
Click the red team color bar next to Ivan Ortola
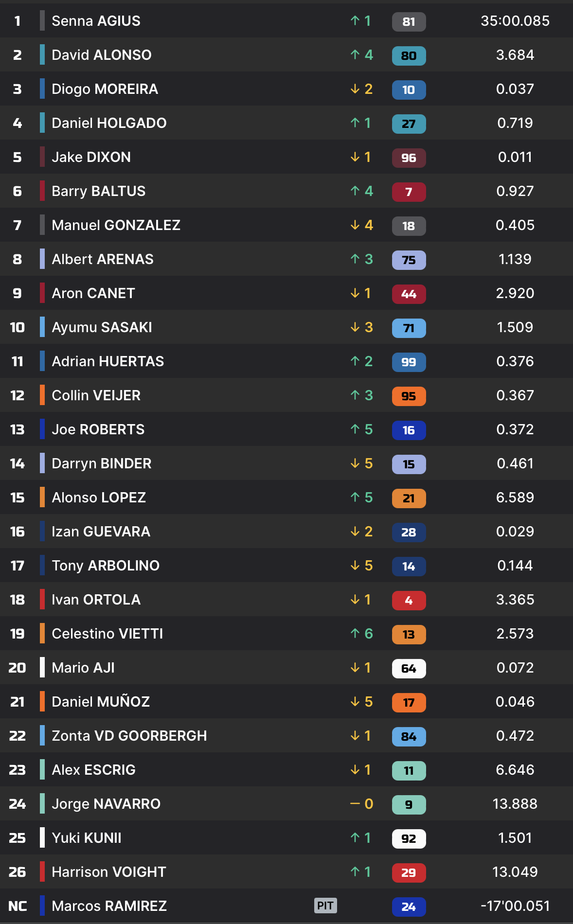click(x=42, y=599)
